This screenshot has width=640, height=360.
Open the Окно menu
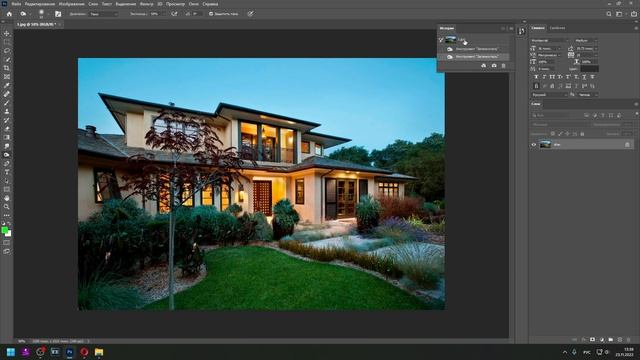[x=193, y=4]
